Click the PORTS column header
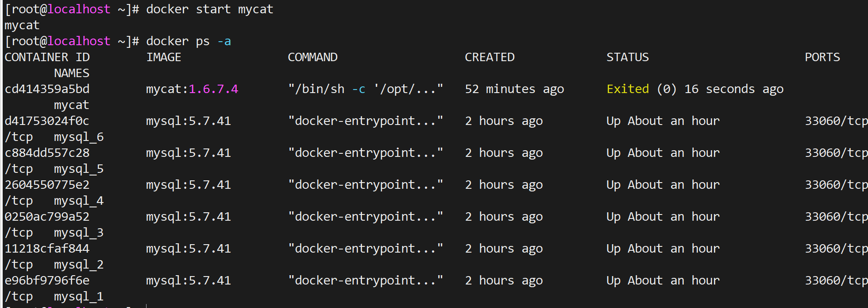This screenshot has height=308, width=868. 822,57
